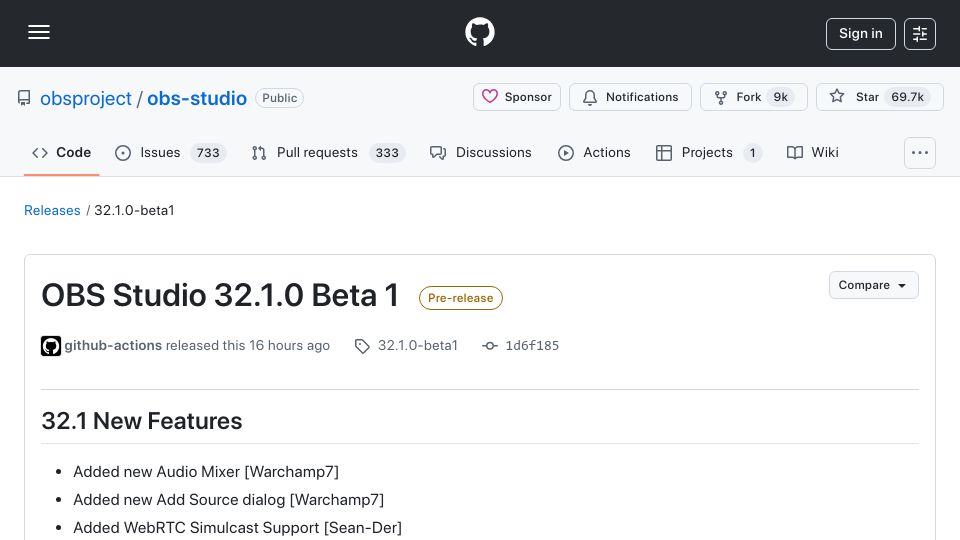Open the Pull requests tab
This screenshot has width=960, height=540.
pos(328,152)
